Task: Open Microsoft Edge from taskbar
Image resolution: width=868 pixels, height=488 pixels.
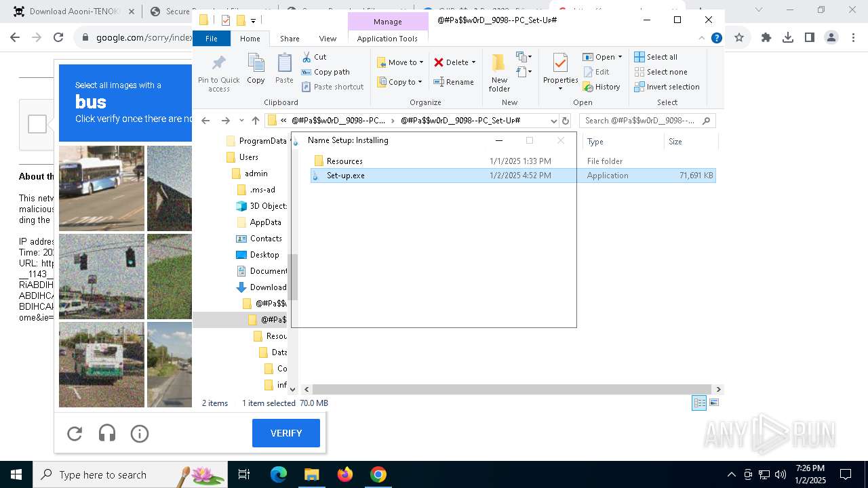Action: (x=279, y=474)
